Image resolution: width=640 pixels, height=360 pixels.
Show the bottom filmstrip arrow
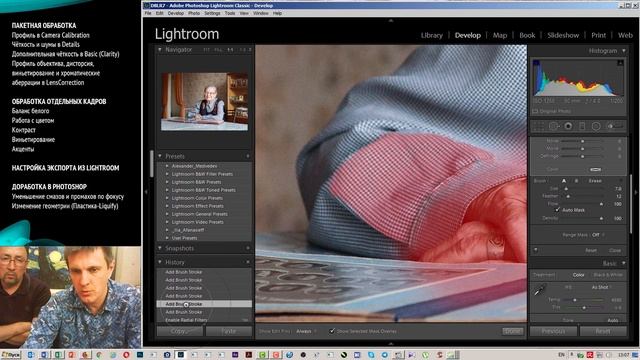click(x=391, y=344)
